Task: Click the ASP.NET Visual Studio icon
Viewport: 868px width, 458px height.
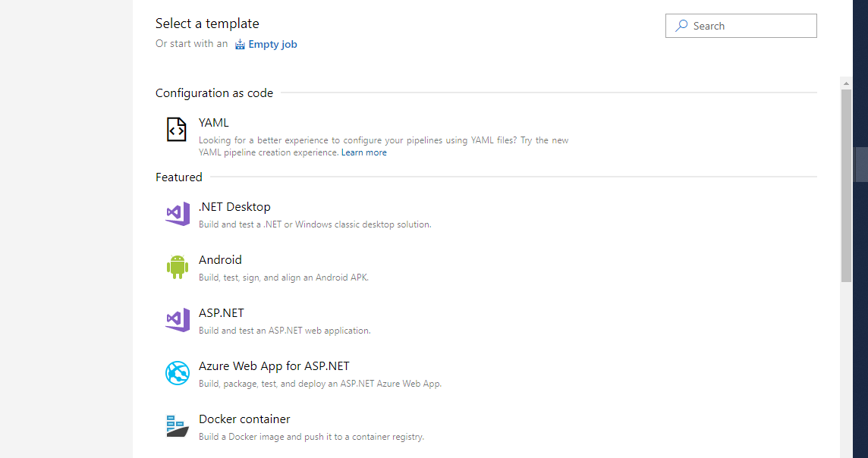Action: pos(177,320)
